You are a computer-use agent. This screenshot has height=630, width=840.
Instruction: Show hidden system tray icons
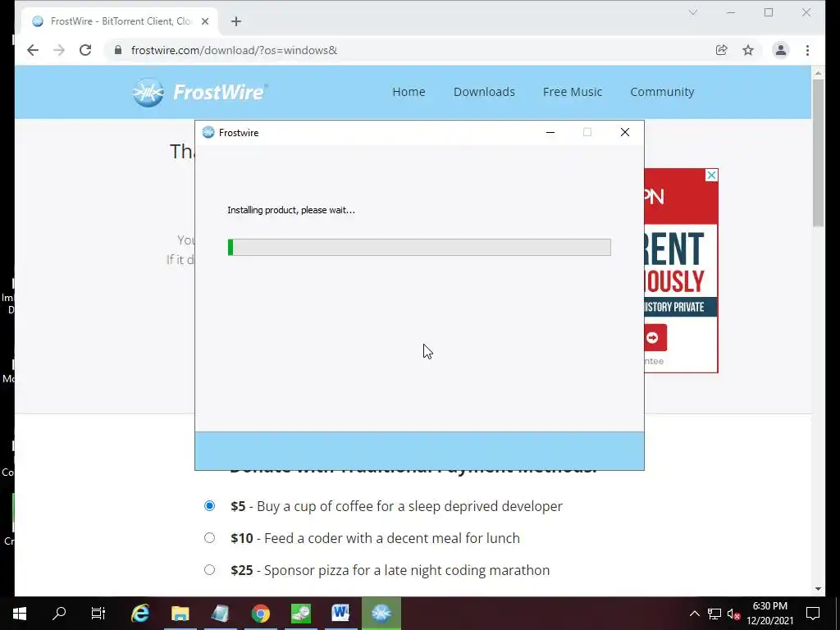click(x=694, y=614)
